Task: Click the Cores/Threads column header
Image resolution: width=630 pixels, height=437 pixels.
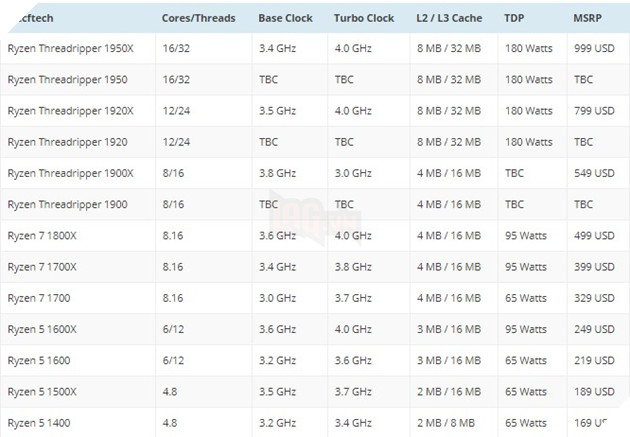Action: click(x=198, y=18)
